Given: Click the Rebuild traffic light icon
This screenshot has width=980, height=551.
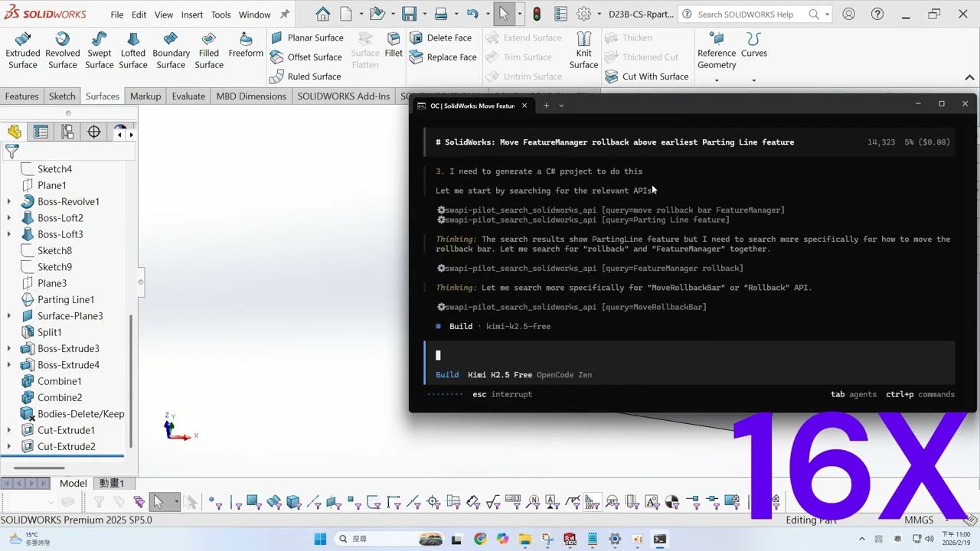Looking at the screenshot, I should (537, 14).
